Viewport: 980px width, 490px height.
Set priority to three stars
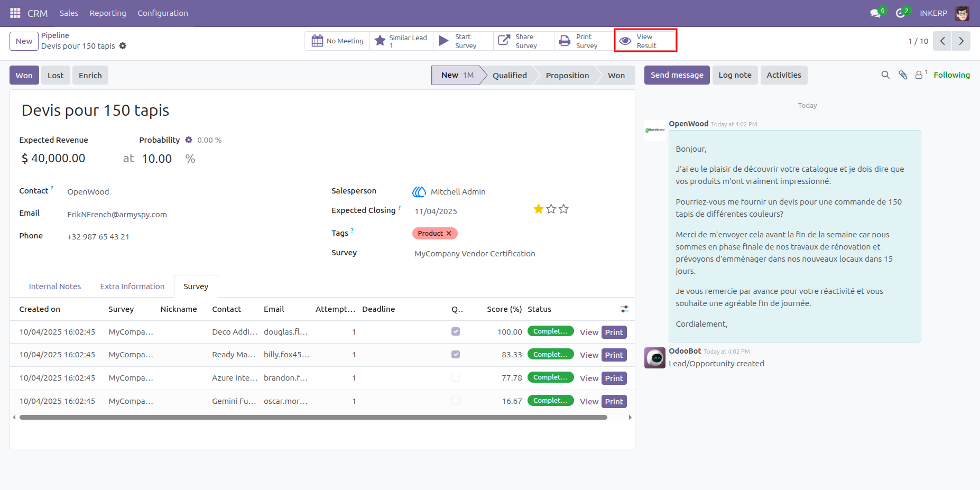tap(564, 209)
